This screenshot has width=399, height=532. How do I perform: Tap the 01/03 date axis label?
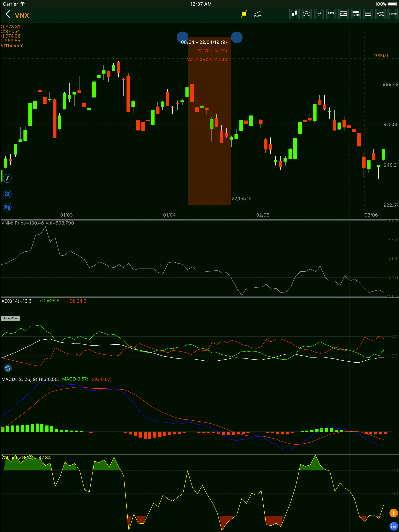(x=66, y=215)
